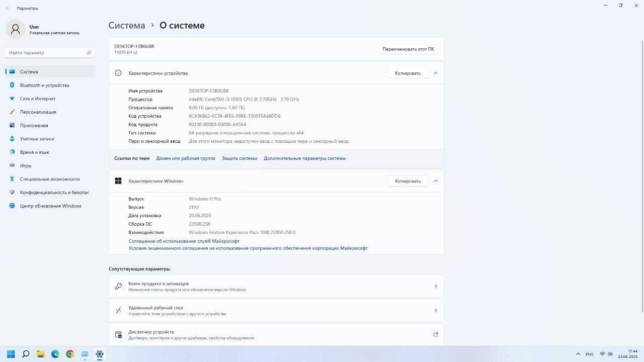Open Удаленный рабочий стол settings
644x362 pixels.
pyautogui.click(x=276, y=310)
